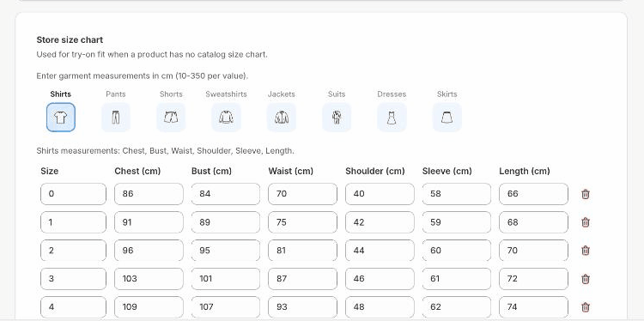
Task: Edit Bust value 95 for size 2
Action: tap(226, 251)
